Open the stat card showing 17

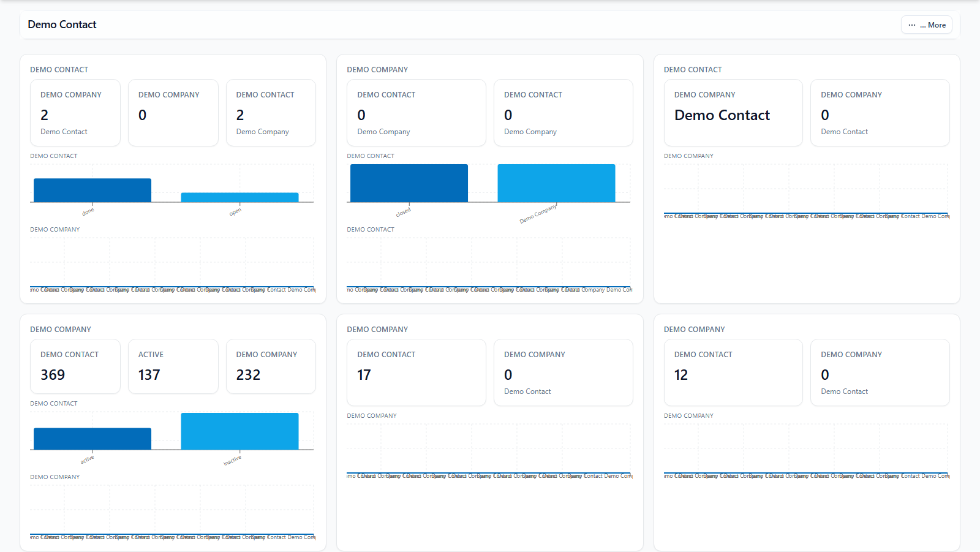tap(417, 372)
